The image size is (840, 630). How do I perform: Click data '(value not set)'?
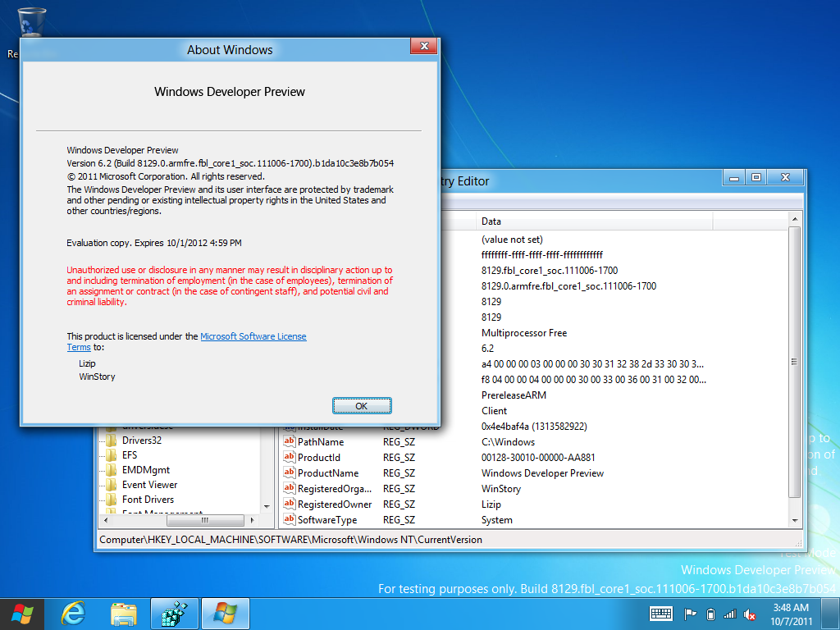(x=512, y=240)
